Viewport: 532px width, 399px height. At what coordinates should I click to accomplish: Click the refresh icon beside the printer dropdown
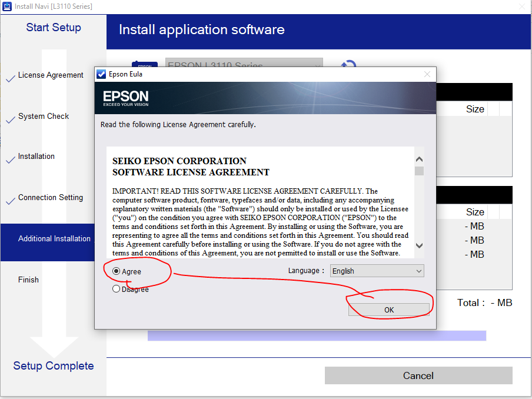coord(348,64)
